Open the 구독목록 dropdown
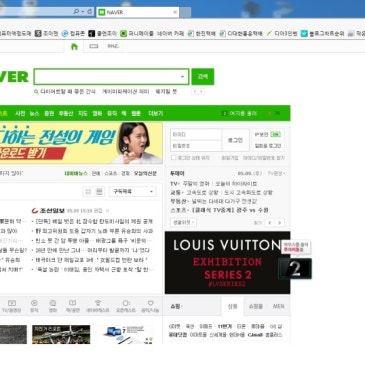365x365 pixels. coord(133,192)
